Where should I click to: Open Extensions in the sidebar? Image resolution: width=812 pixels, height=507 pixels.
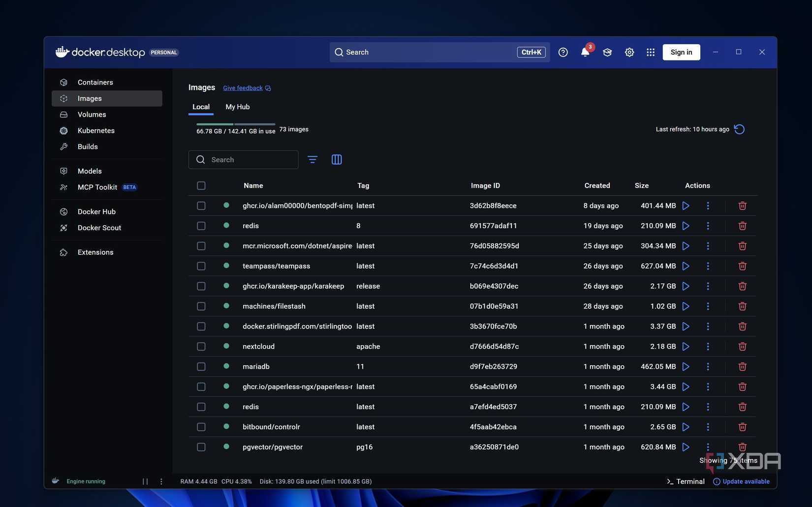107,252
